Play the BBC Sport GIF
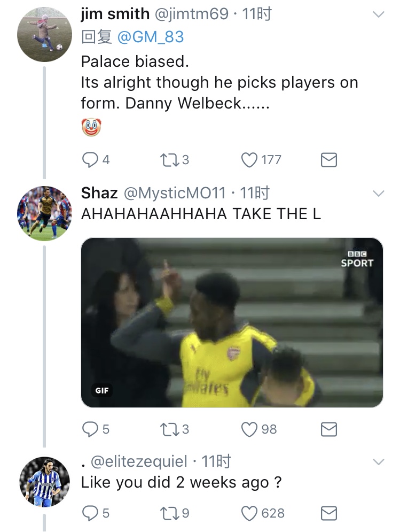 (232, 322)
